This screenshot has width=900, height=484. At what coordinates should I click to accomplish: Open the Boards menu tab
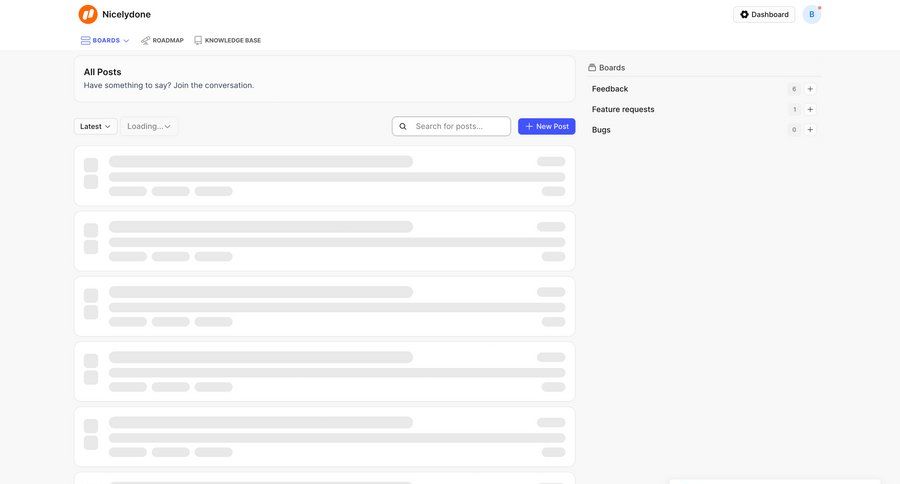(105, 41)
